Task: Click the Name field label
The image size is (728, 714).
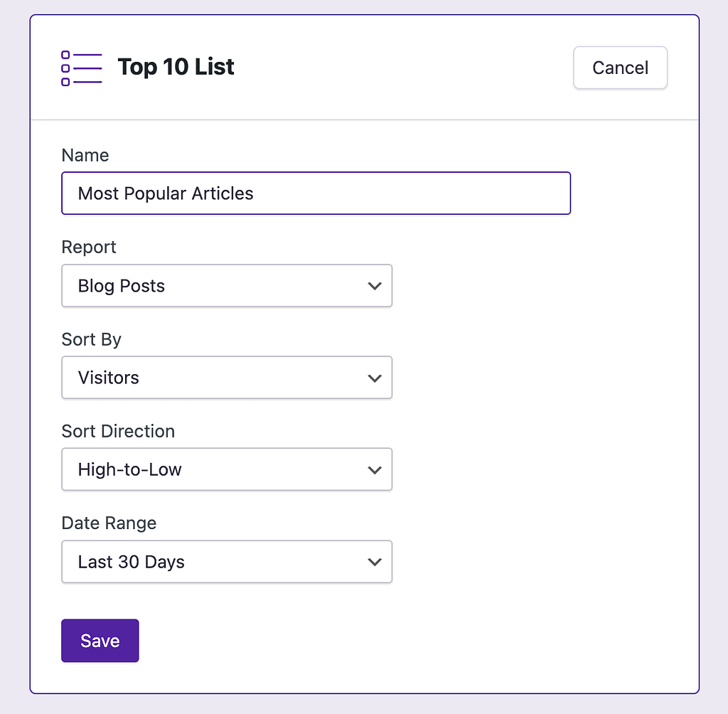Action: 85,155
